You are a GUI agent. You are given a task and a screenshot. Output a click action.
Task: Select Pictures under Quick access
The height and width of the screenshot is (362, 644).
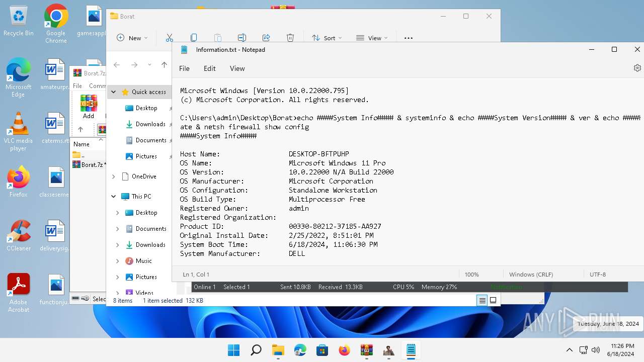[x=141, y=156]
